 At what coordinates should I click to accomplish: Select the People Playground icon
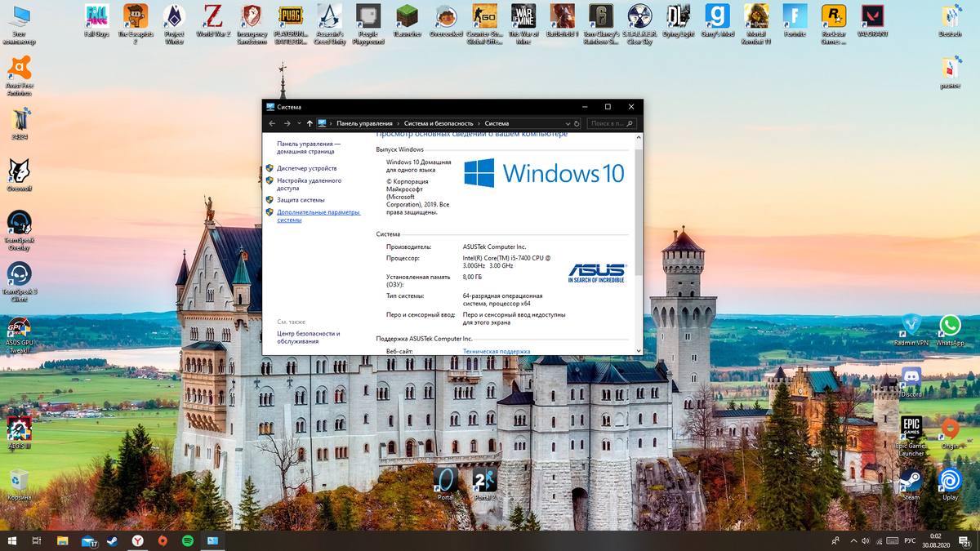point(368,22)
